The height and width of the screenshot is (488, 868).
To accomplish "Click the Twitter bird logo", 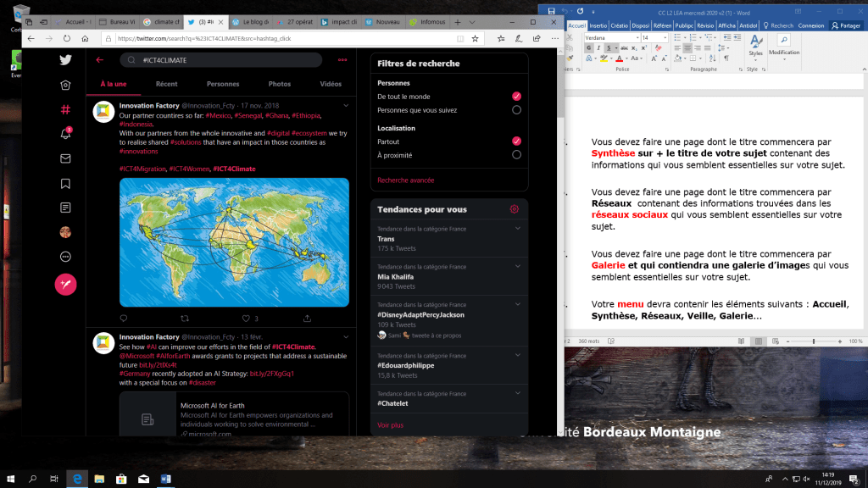I will coord(65,60).
